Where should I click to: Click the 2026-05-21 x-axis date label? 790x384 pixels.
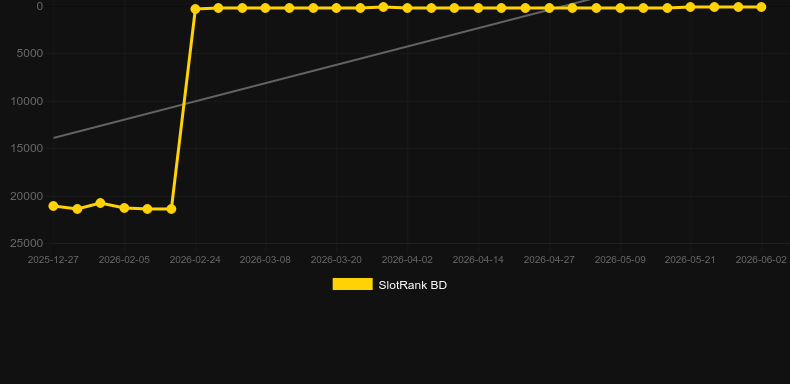[x=690, y=260]
